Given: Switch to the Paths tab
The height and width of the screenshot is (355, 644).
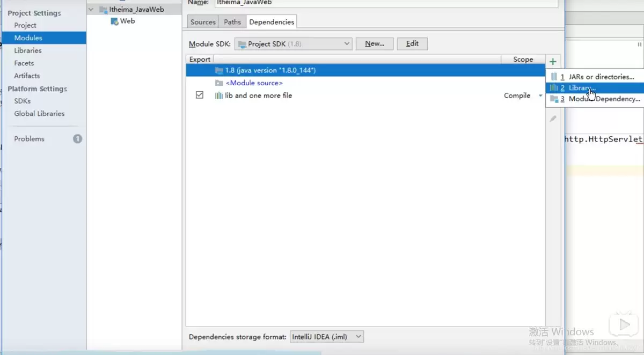Looking at the screenshot, I should 232,22.
